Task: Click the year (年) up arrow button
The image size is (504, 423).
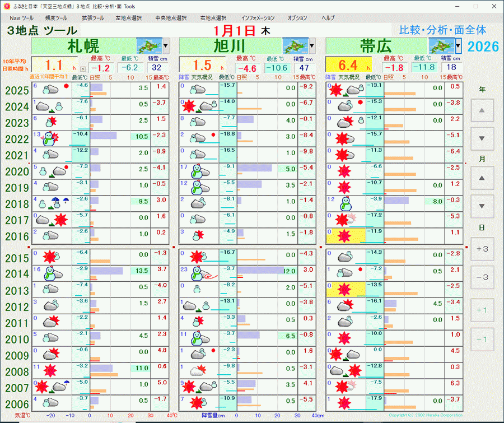Action: (482, 111)
